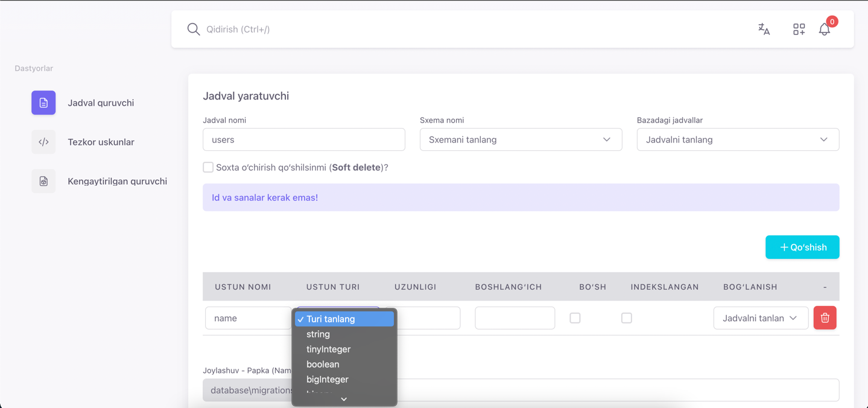
Task: Click the Jadval nomi input field
Action: coord(303,139)
